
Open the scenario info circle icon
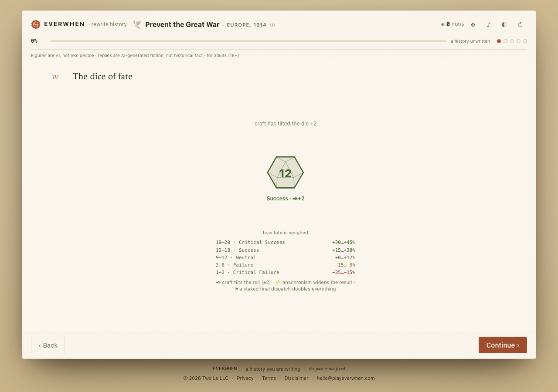point(272,25)
